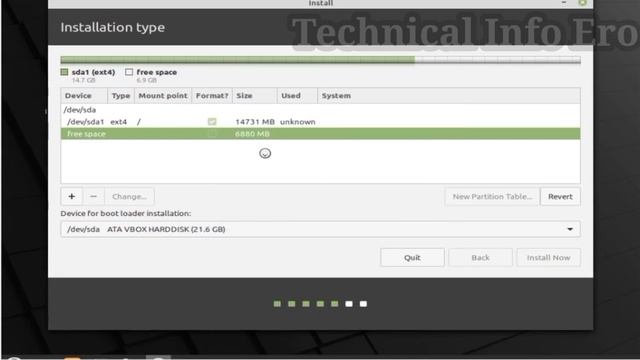Screen dimensions: 640x360
Task: Open boot loader device dropdown
Action: [x=320, y=229]
